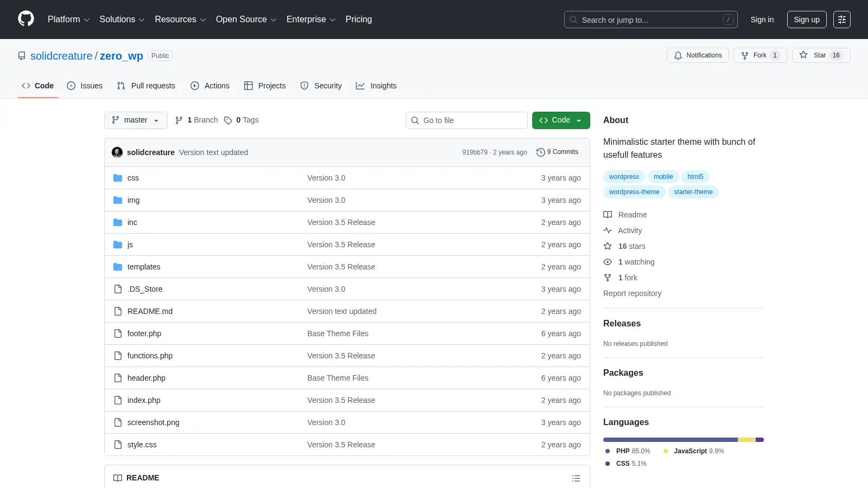
Task: Open the wordpress-theme topic tag
Action: [634, 192]
